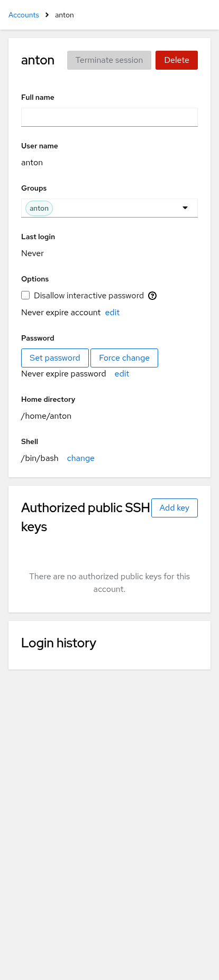
Task: Click the Force change password button
Action: (124, 358)
